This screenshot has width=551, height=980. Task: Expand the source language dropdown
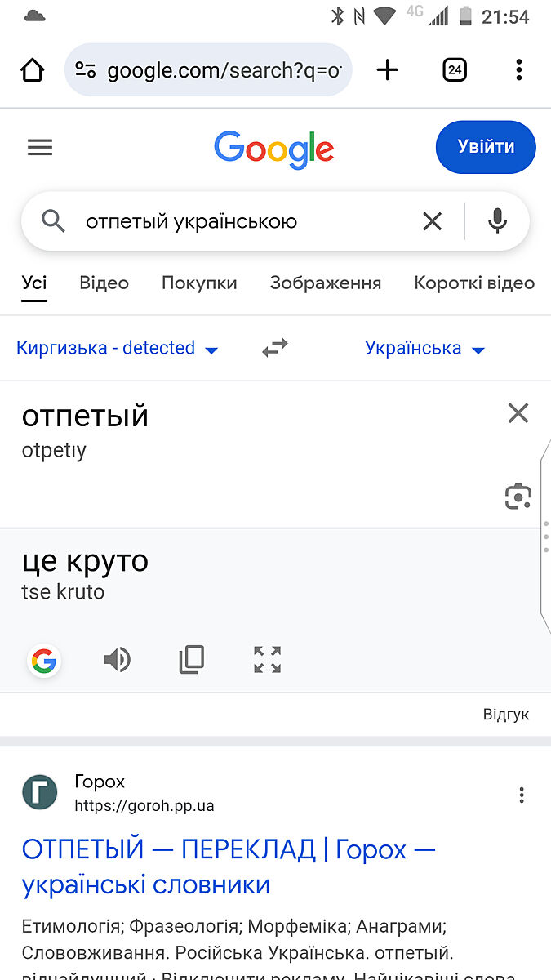(x=118, y=349)
